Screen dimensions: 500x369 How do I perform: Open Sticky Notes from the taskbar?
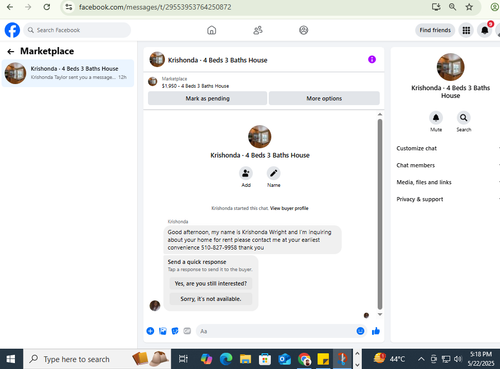(x=323, y=359)
